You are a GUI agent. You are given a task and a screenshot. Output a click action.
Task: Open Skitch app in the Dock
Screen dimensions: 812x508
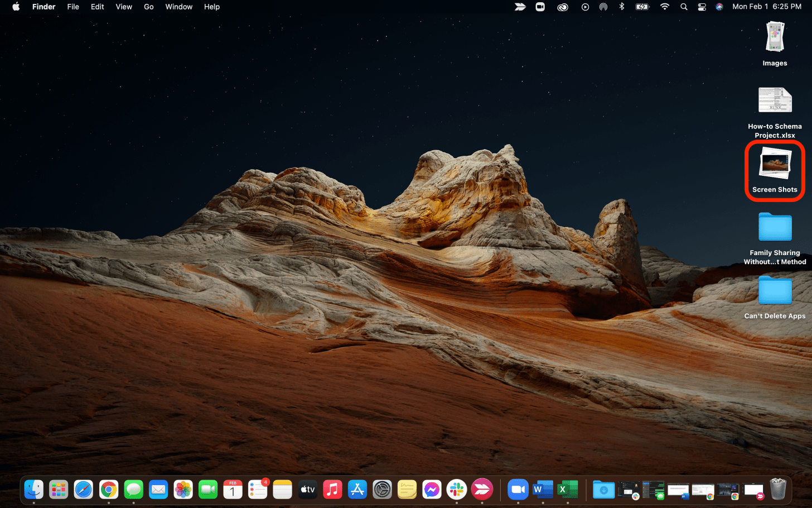pos(482,490)
